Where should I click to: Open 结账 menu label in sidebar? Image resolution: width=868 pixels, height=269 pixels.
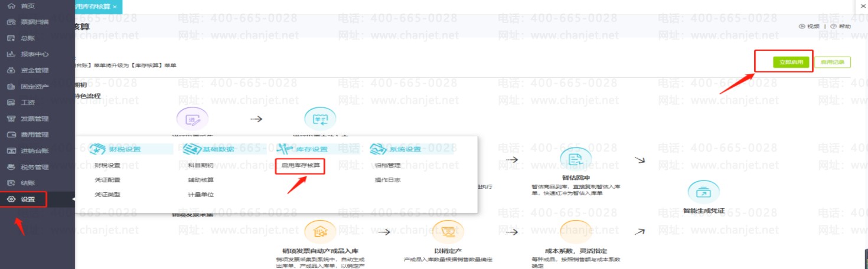point(28,183)
